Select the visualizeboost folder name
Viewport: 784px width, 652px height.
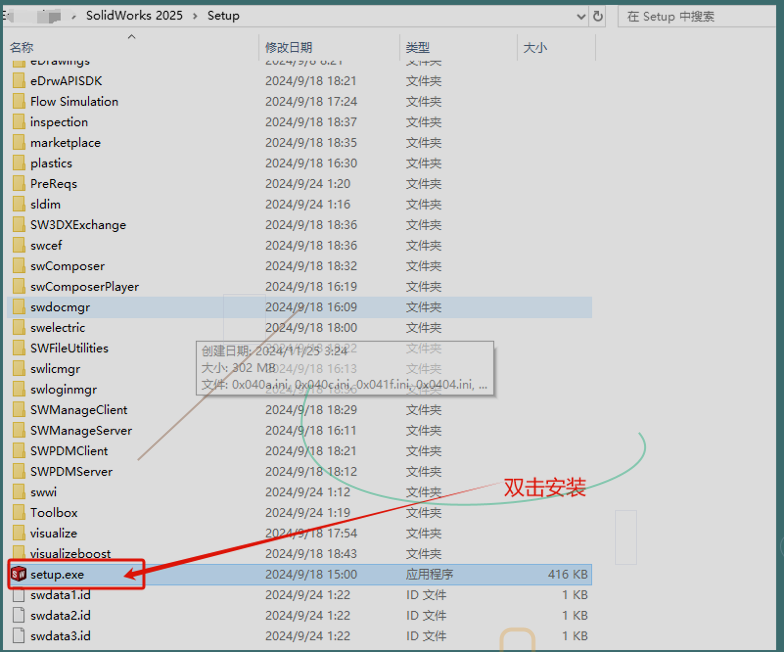(x=70, y=554)
